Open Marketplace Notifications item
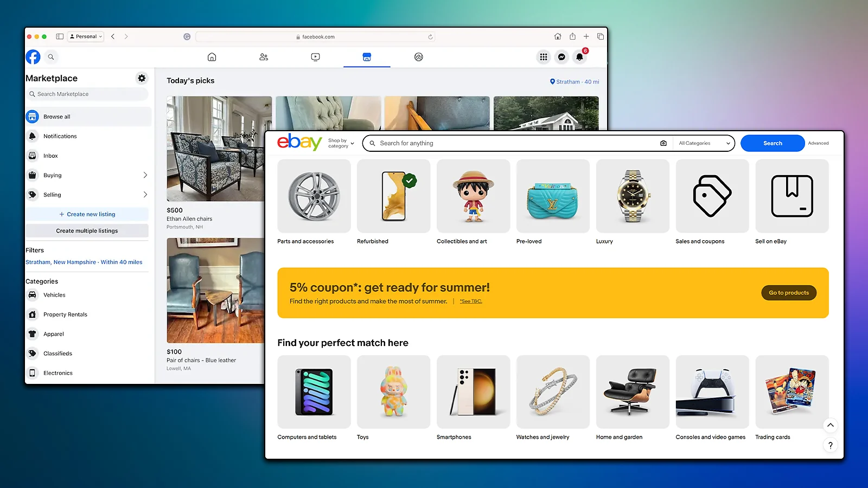 (88, 136)
